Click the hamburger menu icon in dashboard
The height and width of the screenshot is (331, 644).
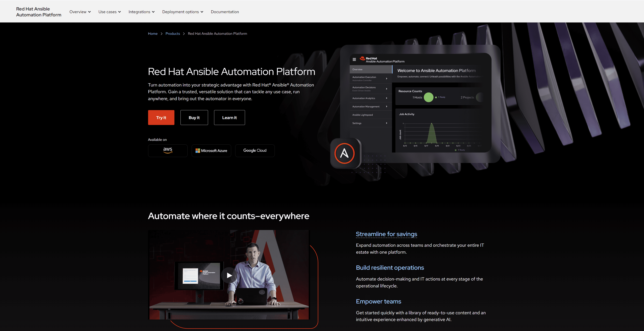click(x=354, y=59)
